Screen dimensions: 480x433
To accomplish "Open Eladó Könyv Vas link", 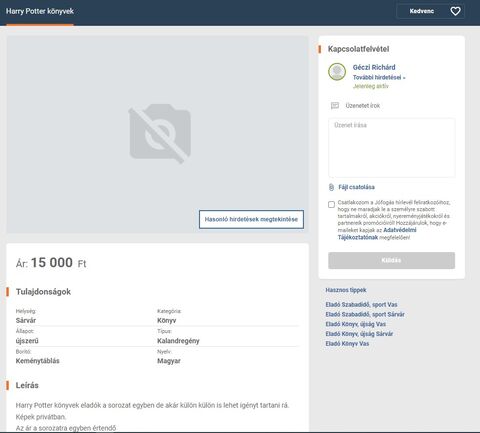I will pos(347,343).
